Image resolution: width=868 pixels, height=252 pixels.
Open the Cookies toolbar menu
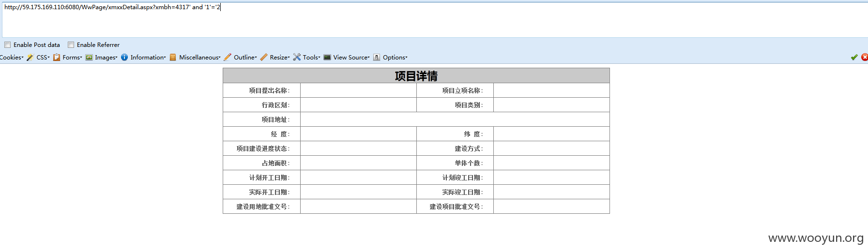tap(12, 58)
